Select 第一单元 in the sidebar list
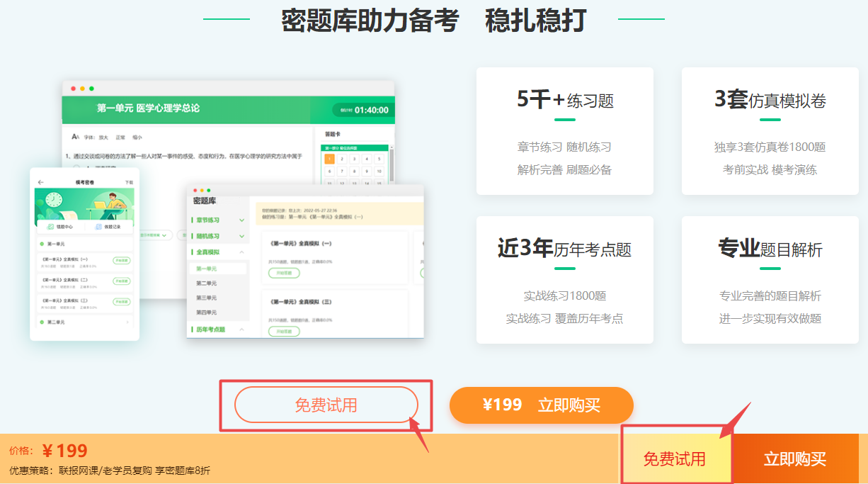The height and width of the screenshot is (484, 868). pos(207,269)
